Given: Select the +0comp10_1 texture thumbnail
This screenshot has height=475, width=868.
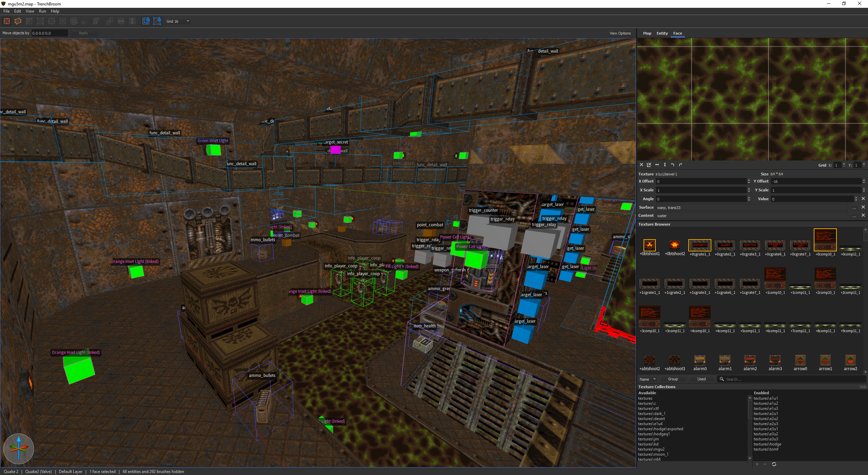Looking at the screenshot, I should click(x=825, y=240).
